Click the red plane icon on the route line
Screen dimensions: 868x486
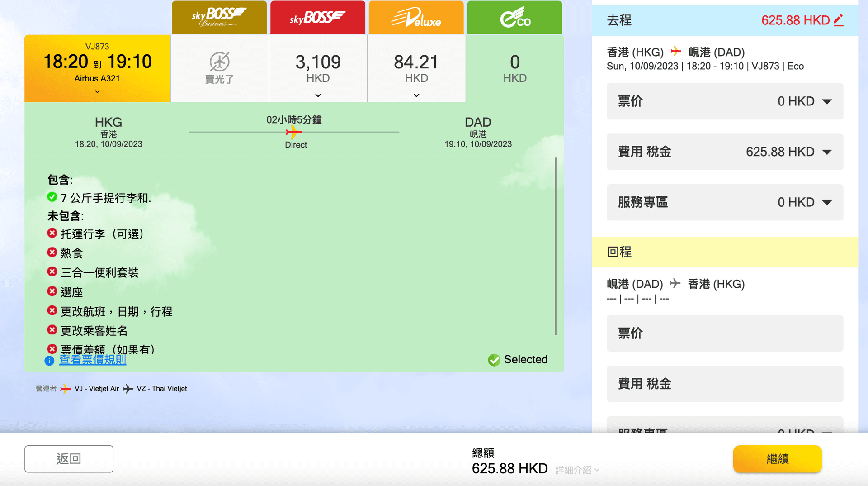pos(294,132)
